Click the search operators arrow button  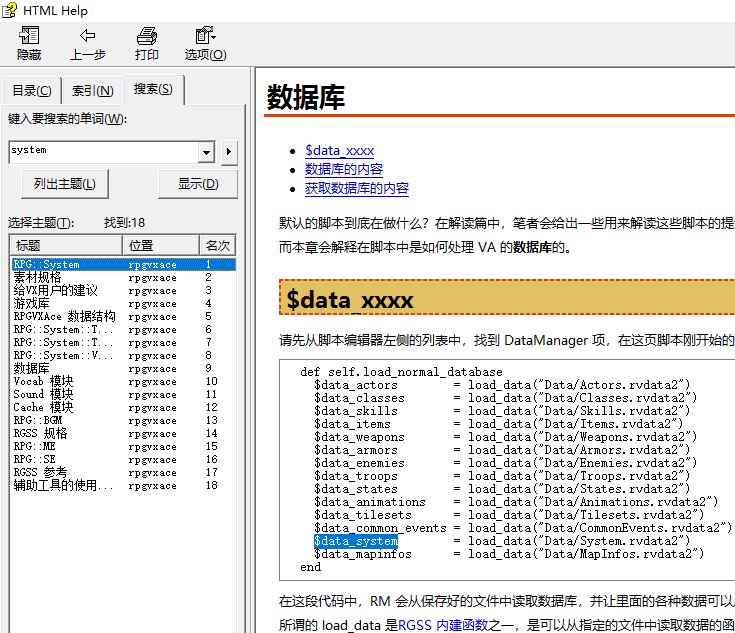point(229,152)
